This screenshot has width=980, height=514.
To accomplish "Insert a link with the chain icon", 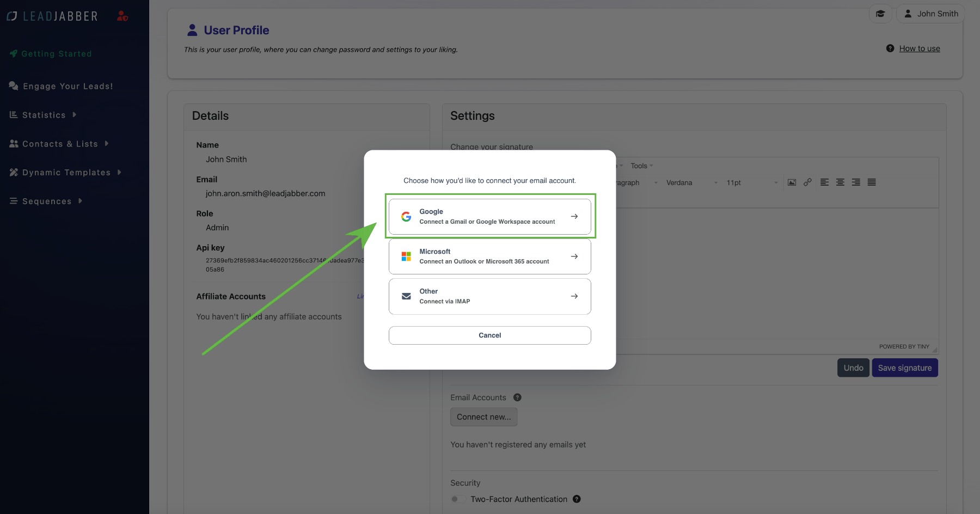I will point(807,182).
